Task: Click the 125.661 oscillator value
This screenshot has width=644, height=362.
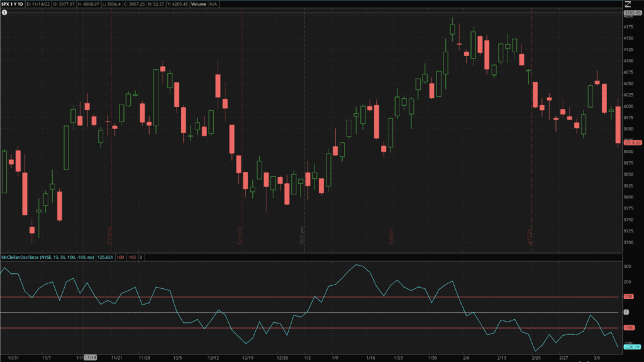Action: point(105,257)
